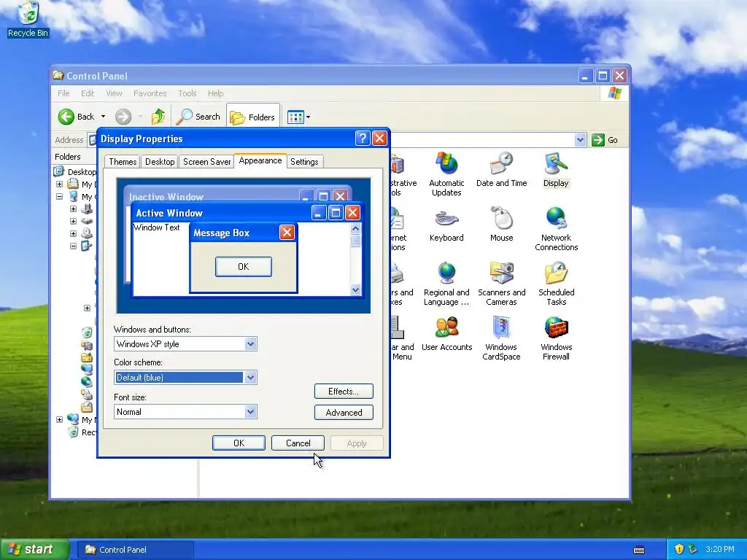Click the preview Message Box OK button
This screenshot has height=560, width=747.
[x=244, y=267]
